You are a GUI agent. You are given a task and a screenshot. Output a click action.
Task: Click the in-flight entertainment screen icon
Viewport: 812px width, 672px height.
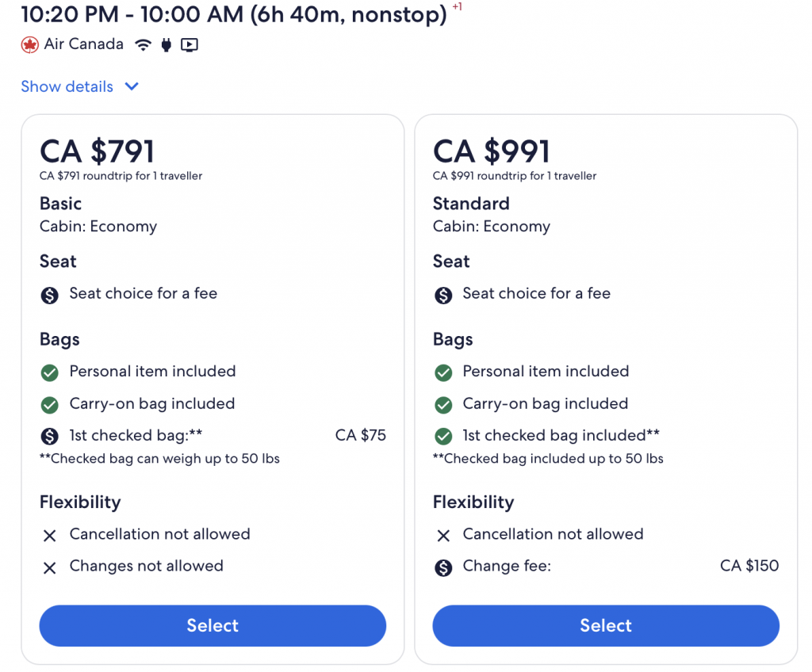[189, 45]
